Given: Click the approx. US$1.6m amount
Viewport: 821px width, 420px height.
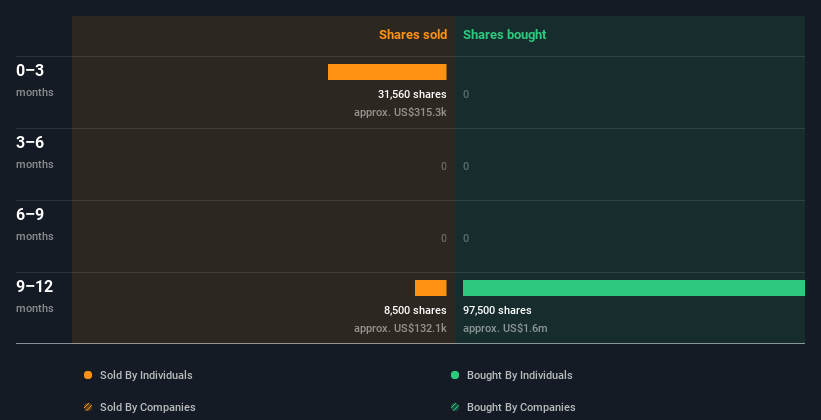Looking at the screenshot, I should (x=505, y=328).
